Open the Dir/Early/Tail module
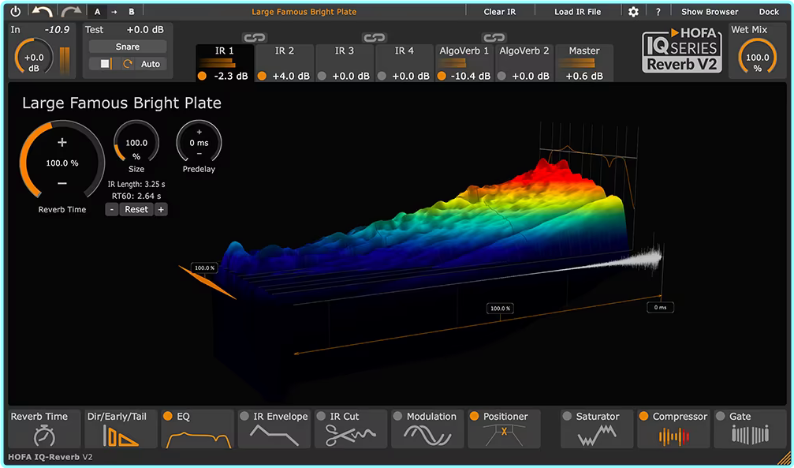Image resolution: width=794 pixels, height=468 pixels. pyautogui.click(x=121, y=430)
